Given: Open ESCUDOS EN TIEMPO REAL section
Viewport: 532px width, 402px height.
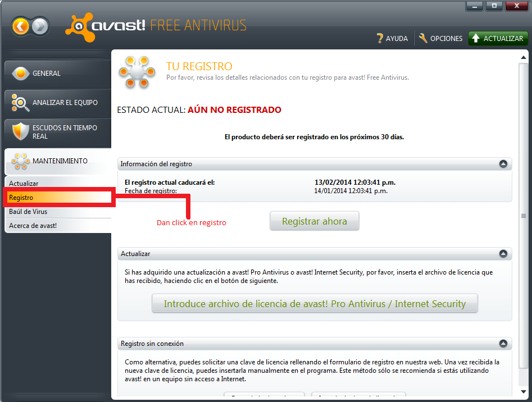Looking at the screenshot, I should (x=58, y=132).
